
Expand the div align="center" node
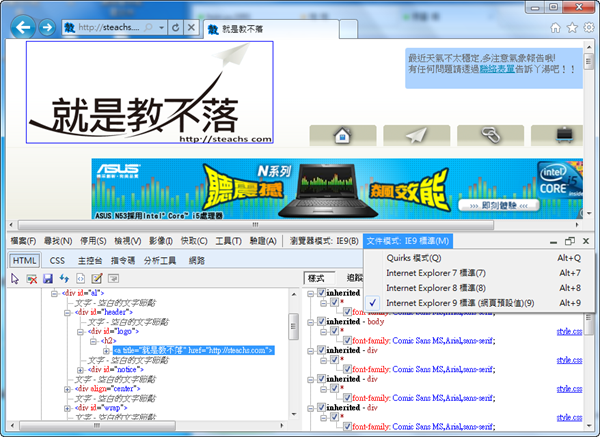[67, 389]
